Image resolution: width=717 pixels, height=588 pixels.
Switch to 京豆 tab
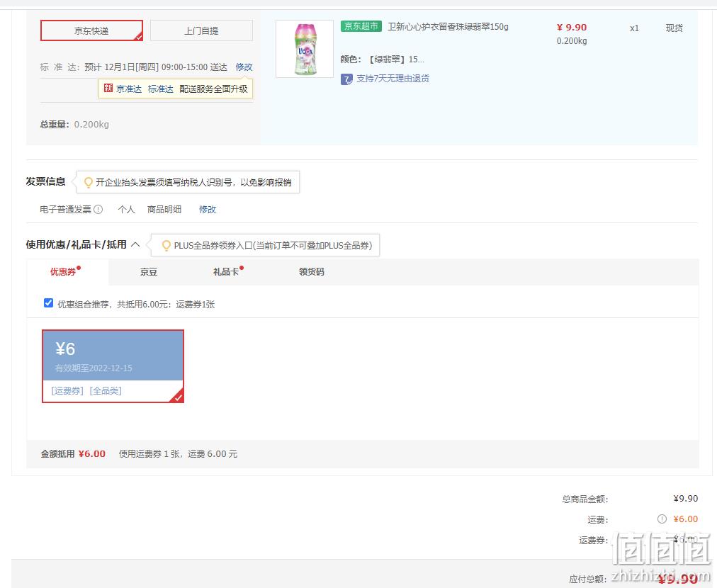(149, 271)
